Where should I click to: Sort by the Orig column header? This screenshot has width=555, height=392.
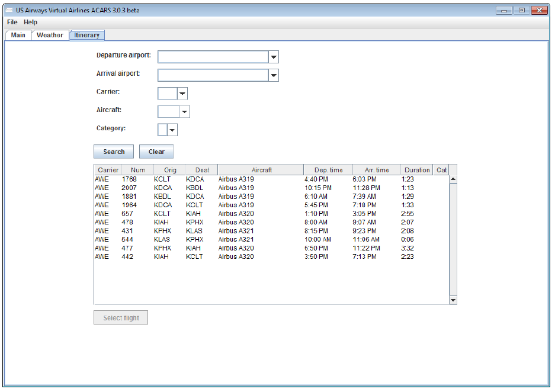coord(170,170)
